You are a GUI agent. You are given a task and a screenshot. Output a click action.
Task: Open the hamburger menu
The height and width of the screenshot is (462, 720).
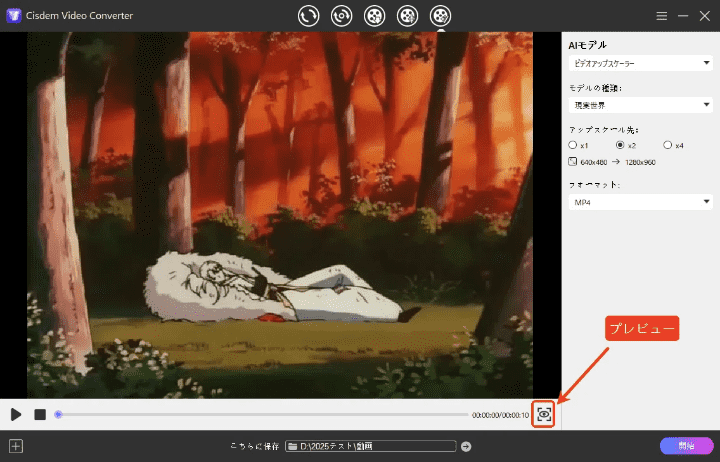pos(661,17)
